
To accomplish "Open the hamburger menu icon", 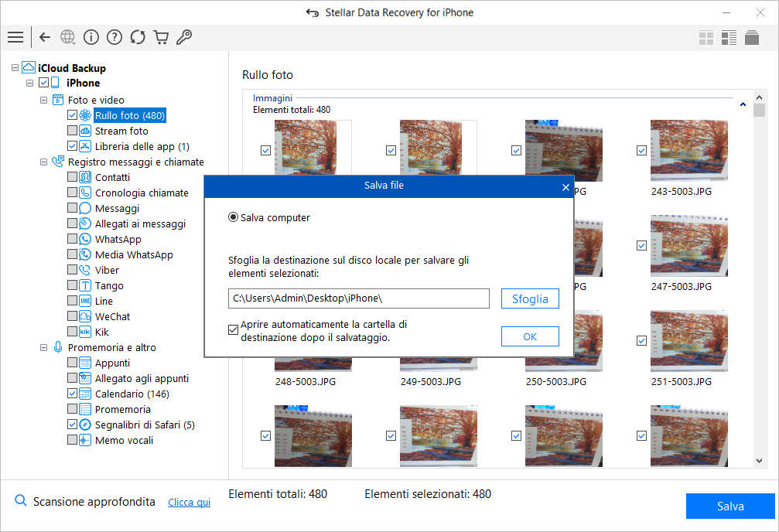I will click(x=15, y=37).
